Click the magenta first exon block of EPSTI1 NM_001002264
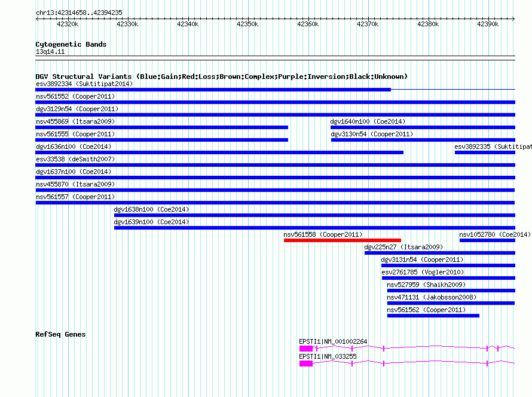The image size is (532, 397). click(x=306, y=349)
